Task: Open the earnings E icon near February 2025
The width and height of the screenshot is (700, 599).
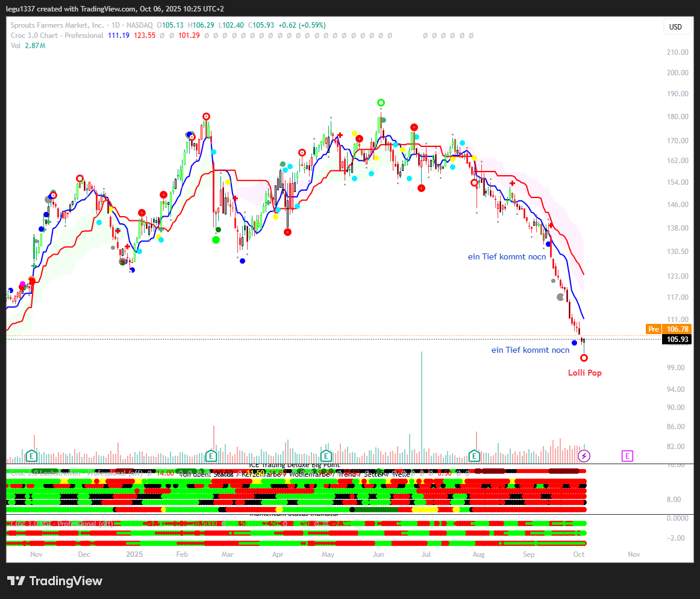Action: click(x=211, y=455)
